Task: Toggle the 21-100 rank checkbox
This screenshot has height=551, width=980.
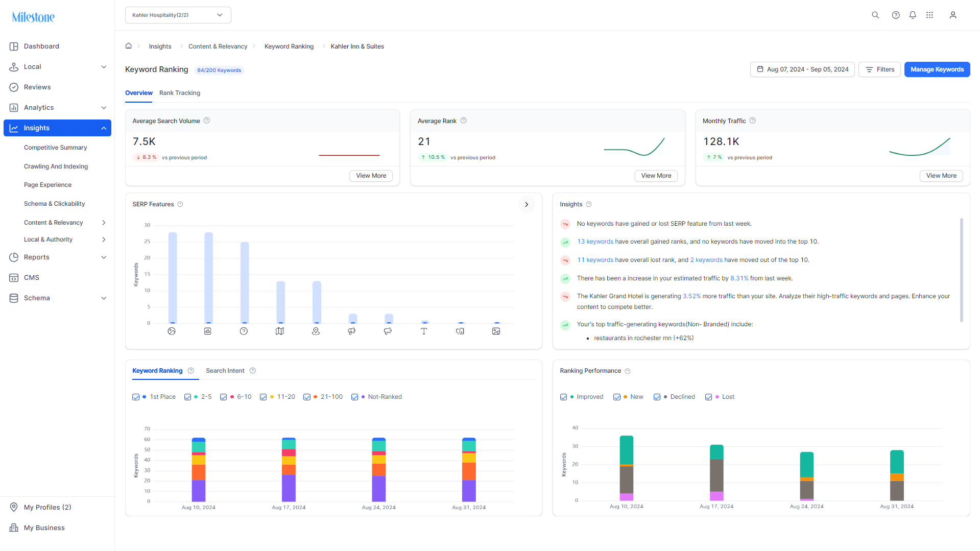Action: coord(307,397)
